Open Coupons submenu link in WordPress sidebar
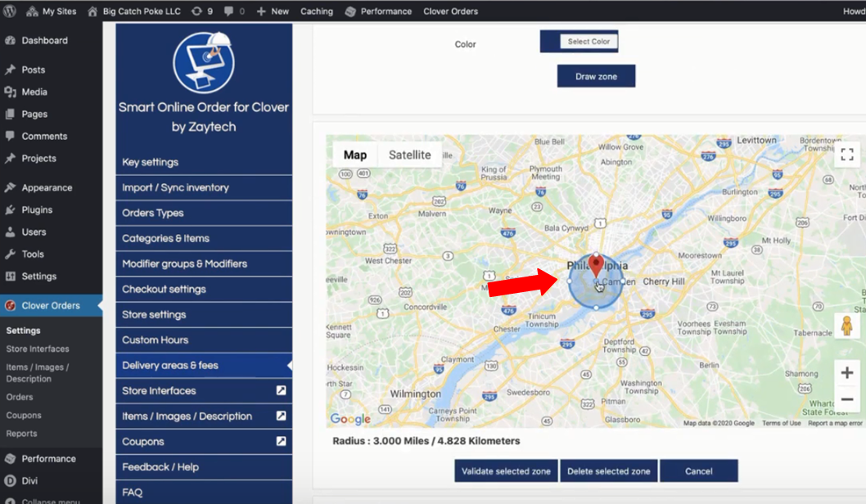The image size is (866, 504). pos(24,415)
